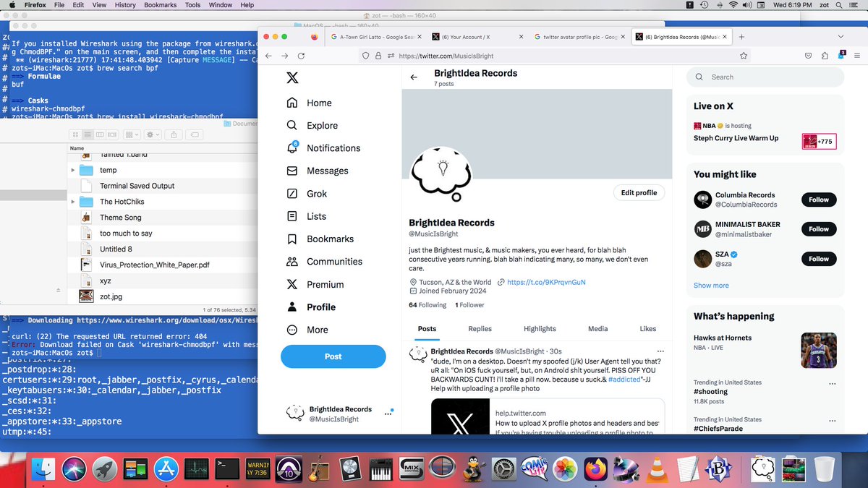Open Firefox list all tabs dropdown
Screen dimensions: 868x488
pos(841,37)
